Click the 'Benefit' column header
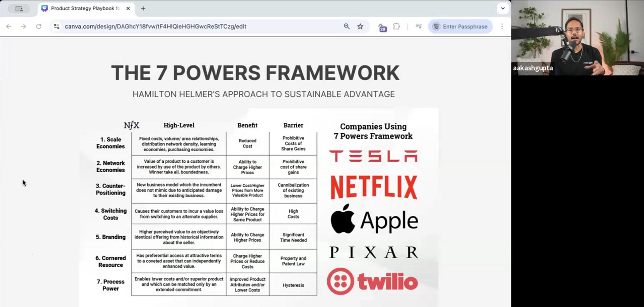Screen dimensions: 644x307 pyautogui.click(x=247, y=125)
